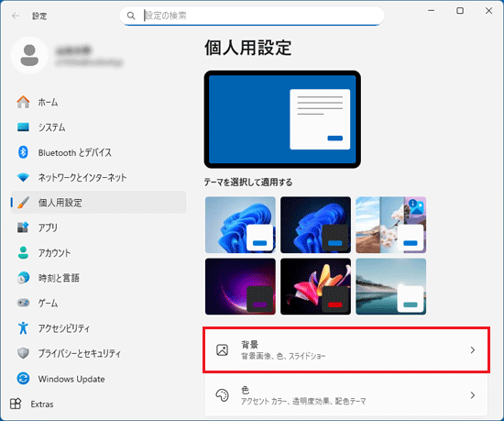504x421 pixels.
Task: Select the アプリ sidebar icon
Action: (23, 227)
